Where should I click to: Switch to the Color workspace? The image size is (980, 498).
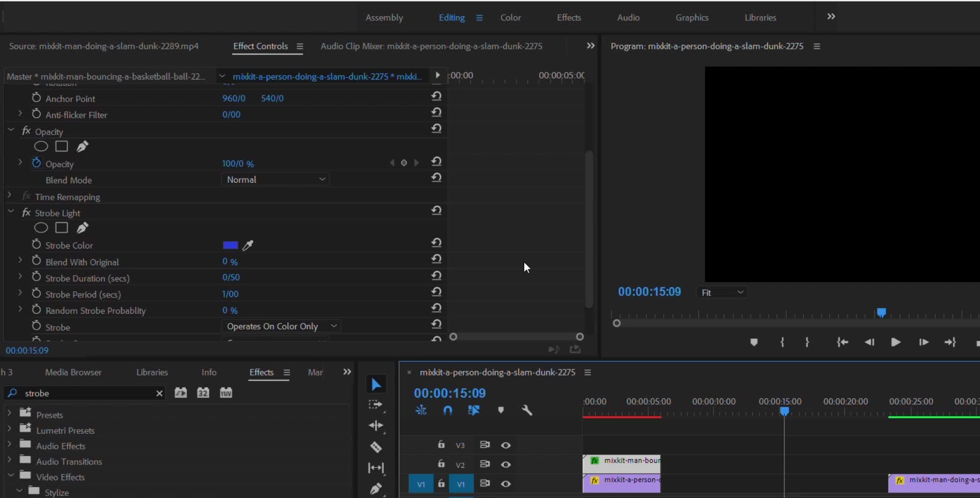tap(510, 17)
